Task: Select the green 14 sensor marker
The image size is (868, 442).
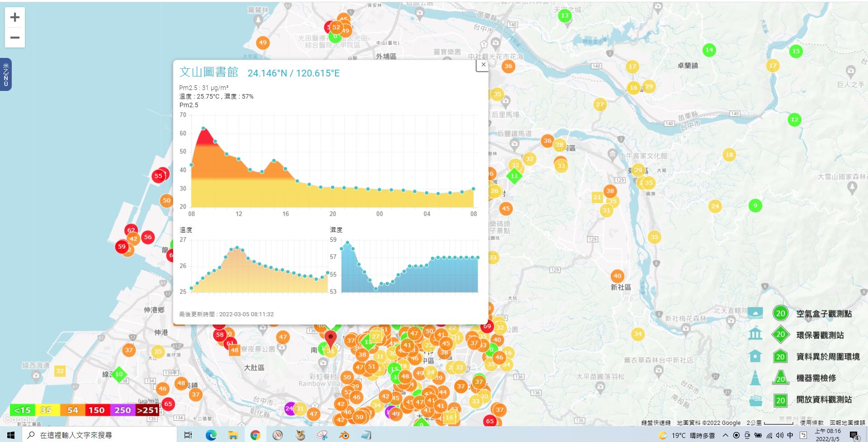Action: tap(709, 50)
